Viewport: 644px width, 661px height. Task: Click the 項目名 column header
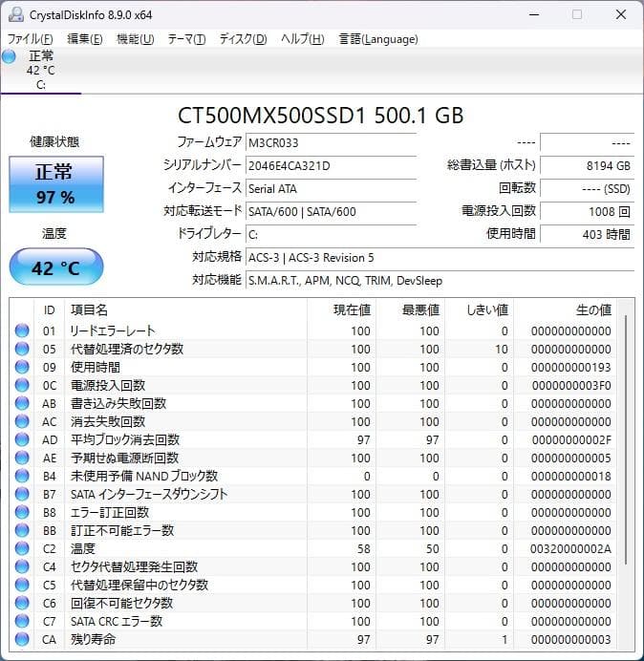tap(185, 309)
